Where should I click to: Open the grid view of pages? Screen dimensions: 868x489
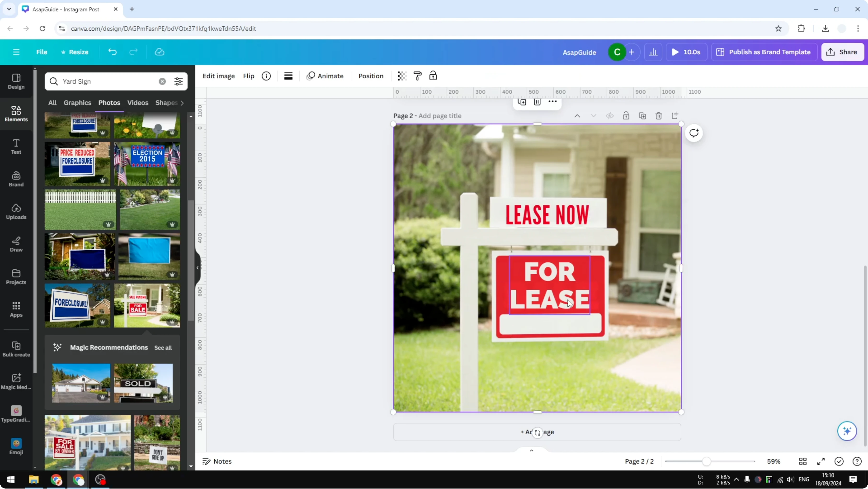click(803, 461)
